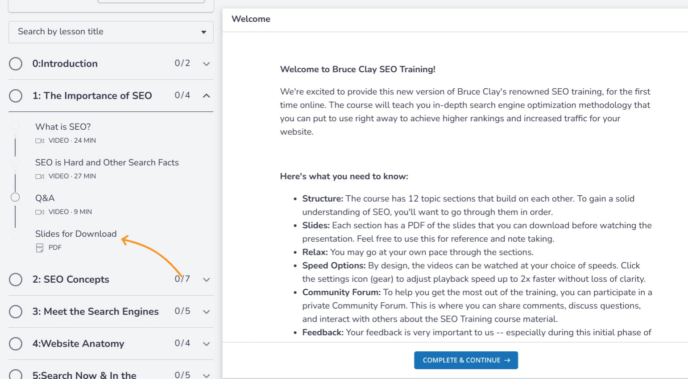Viewport: 688px width, 379px height.
Task: Toggle completion circle for 2: SEO Concepts
Action: click(15, 279)
